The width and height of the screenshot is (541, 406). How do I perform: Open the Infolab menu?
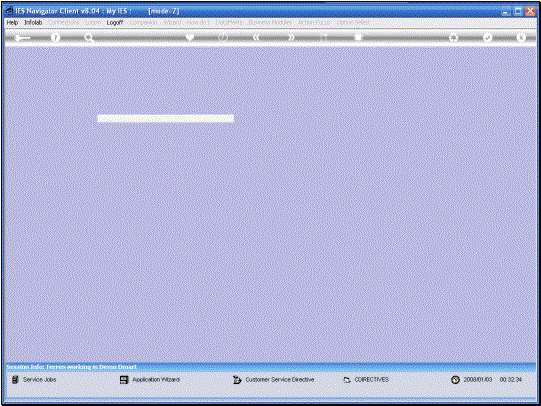pyautogui.click(x=33, y=22)
